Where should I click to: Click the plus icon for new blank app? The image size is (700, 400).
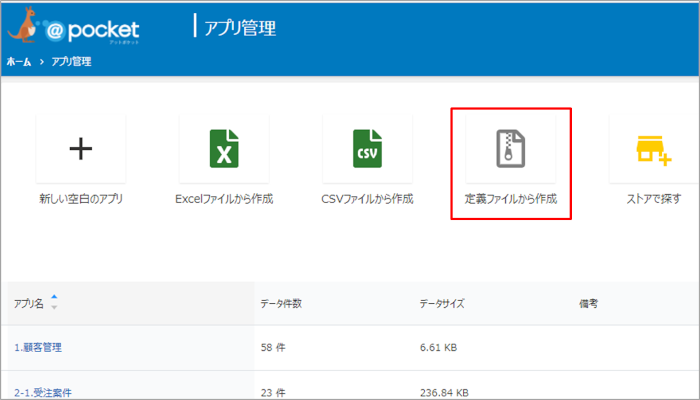click(x=81, y=149)
